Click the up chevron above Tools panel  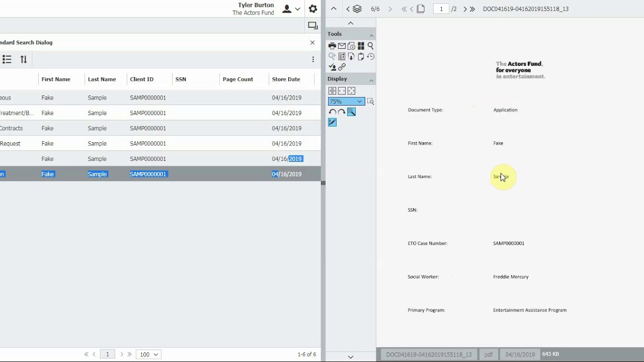pyautogui.click(x=351, y=24)
